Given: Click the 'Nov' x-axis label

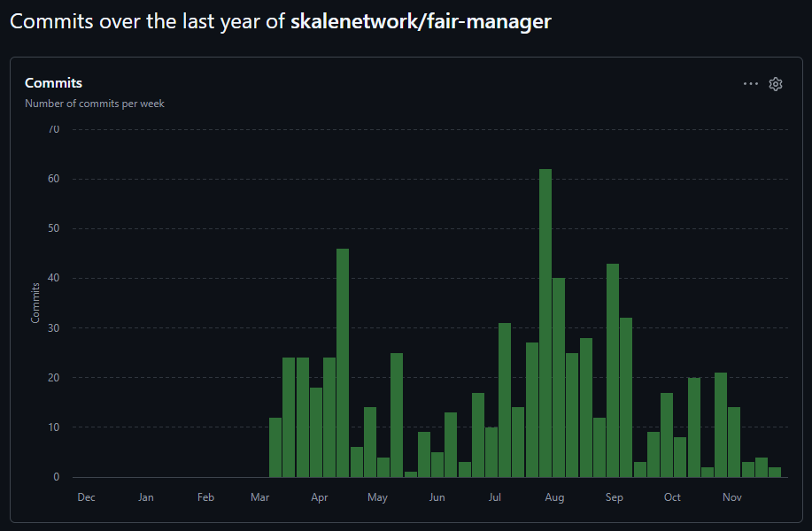Looking at the screenshot, I should pos(731,497).
